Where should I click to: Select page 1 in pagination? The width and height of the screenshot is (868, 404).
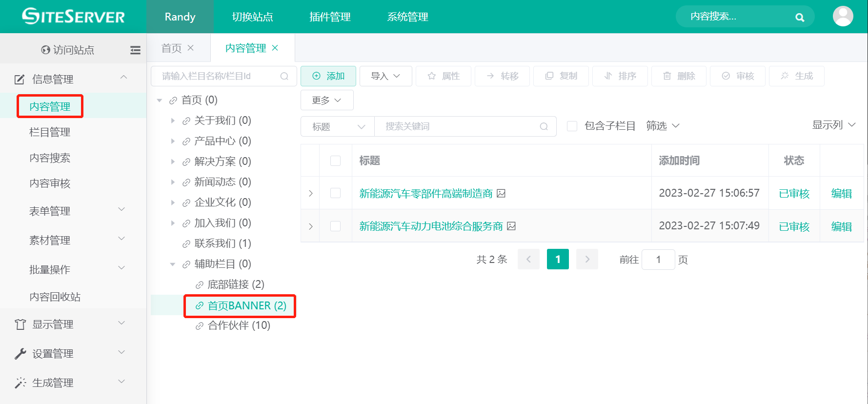pyautogui.click(x=558, y=260)
